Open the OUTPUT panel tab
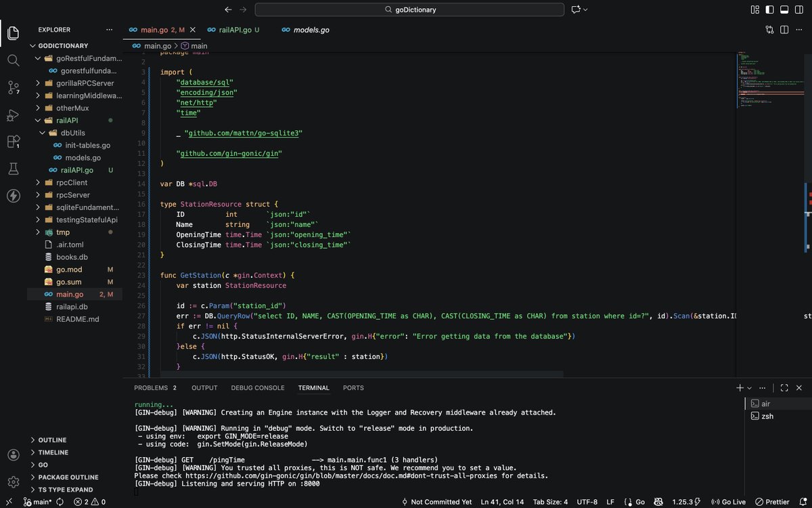 204,388
